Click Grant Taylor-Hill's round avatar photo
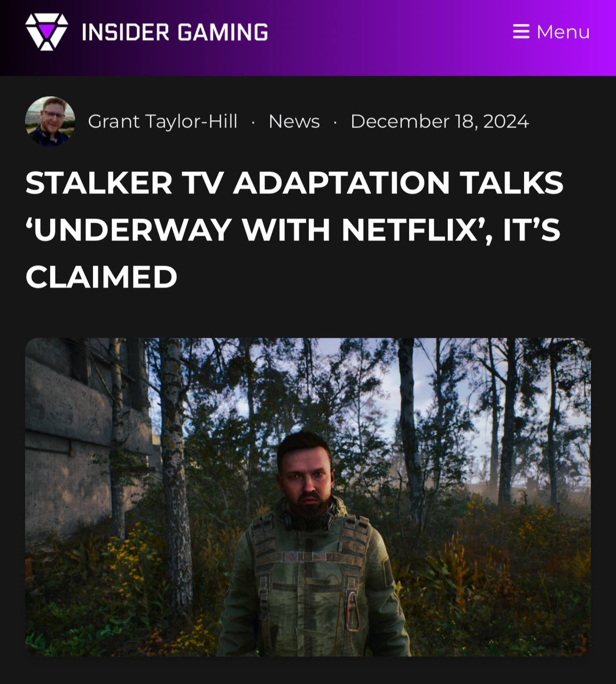616x684 pixels. (x=50, y=121)
